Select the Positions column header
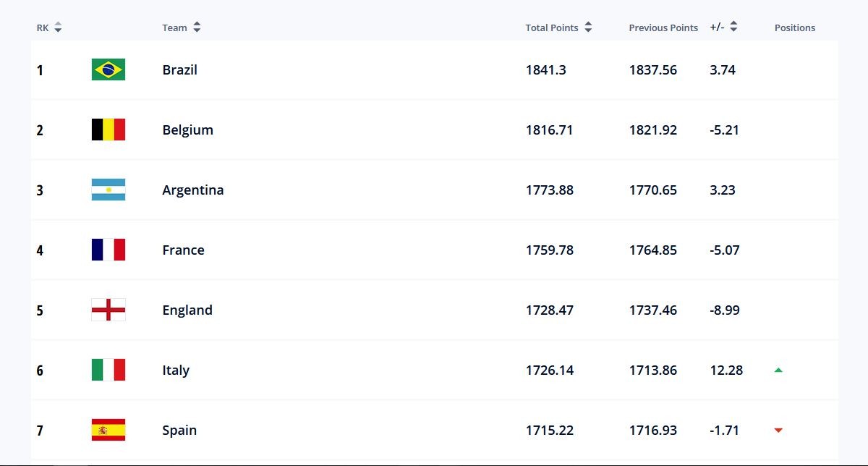 pyautogui.click(x=795, y=27)
